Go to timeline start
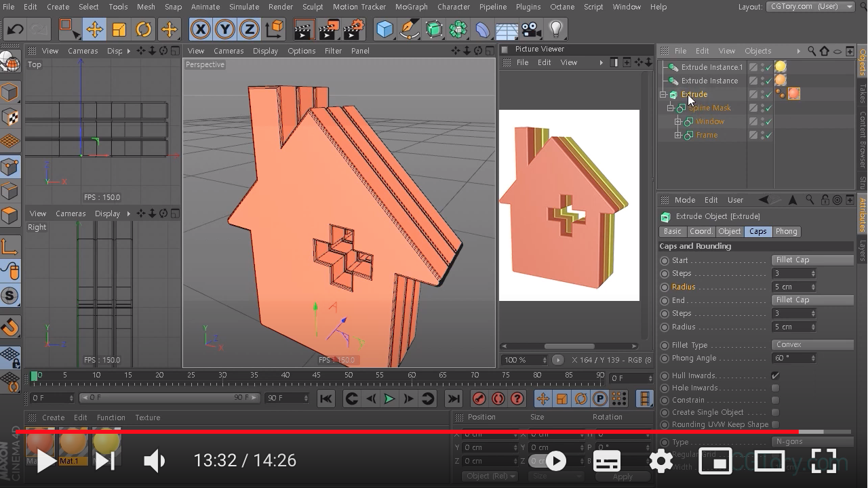This screenshot has width=868, height=488. pyautogui.click(x=326, y=399)
